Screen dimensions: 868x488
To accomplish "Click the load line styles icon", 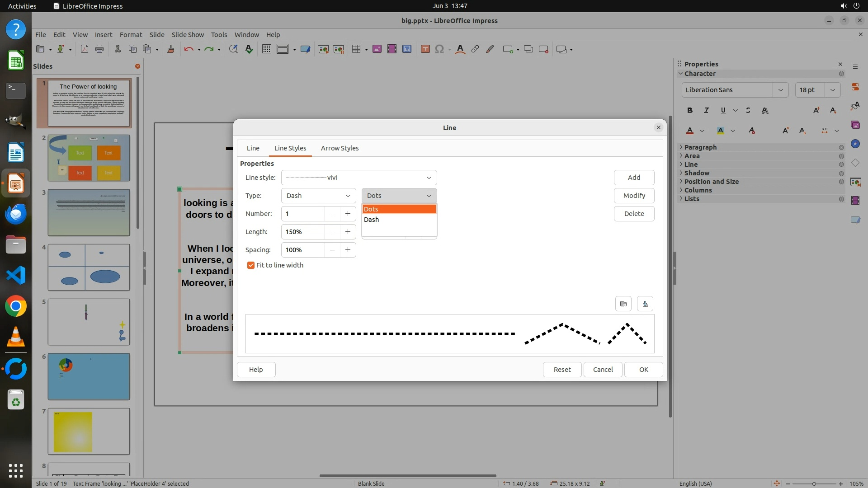I will (x=623, y=304).
